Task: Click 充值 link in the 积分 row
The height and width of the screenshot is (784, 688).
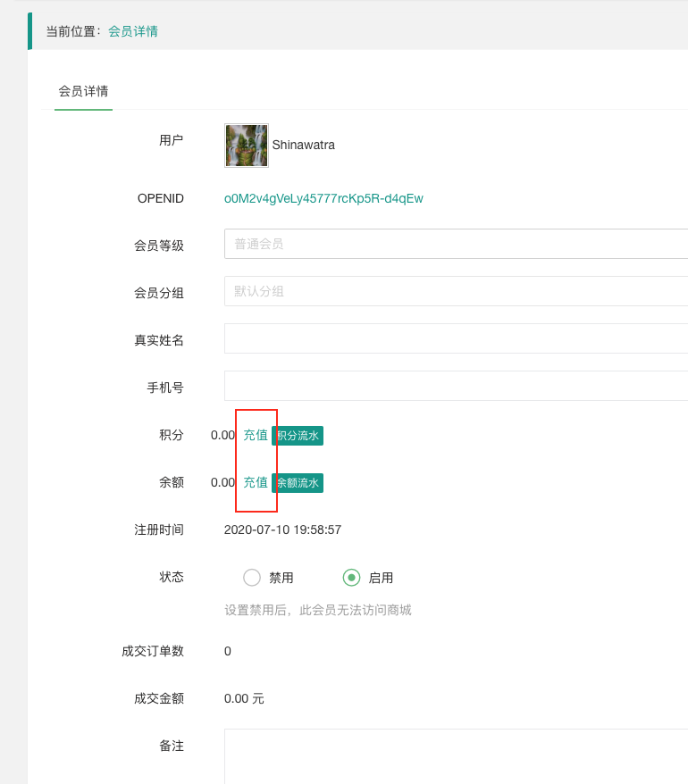Action: point(256,435)
